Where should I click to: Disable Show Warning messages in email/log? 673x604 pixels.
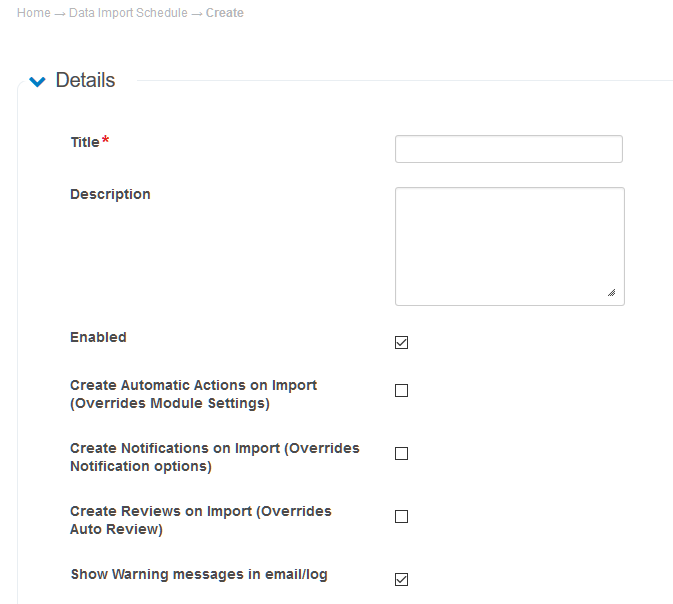click(402, 580)
